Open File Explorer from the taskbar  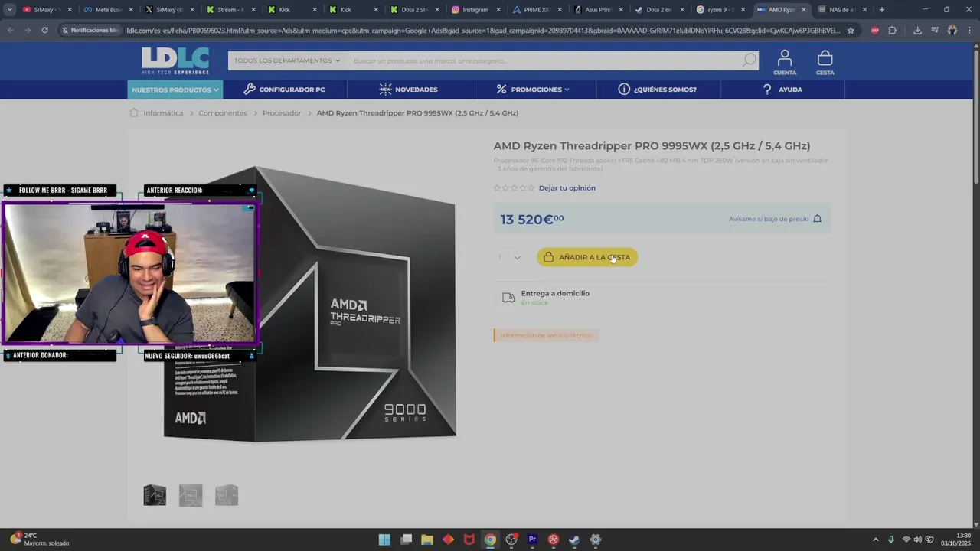pos(427,540)
